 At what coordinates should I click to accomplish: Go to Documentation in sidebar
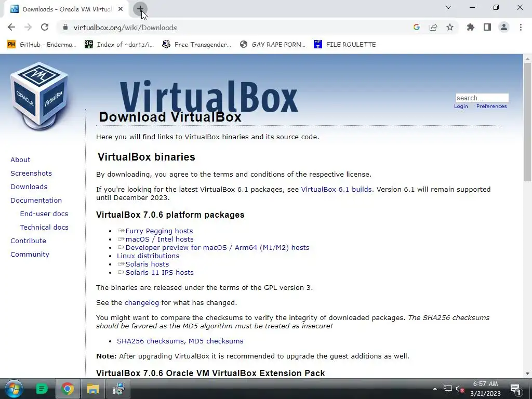(36, 201)
